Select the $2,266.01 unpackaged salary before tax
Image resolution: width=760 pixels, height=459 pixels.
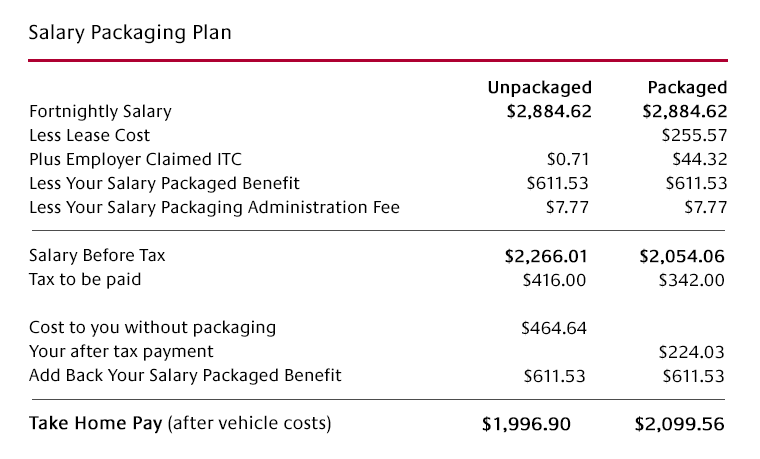[548, 256]
